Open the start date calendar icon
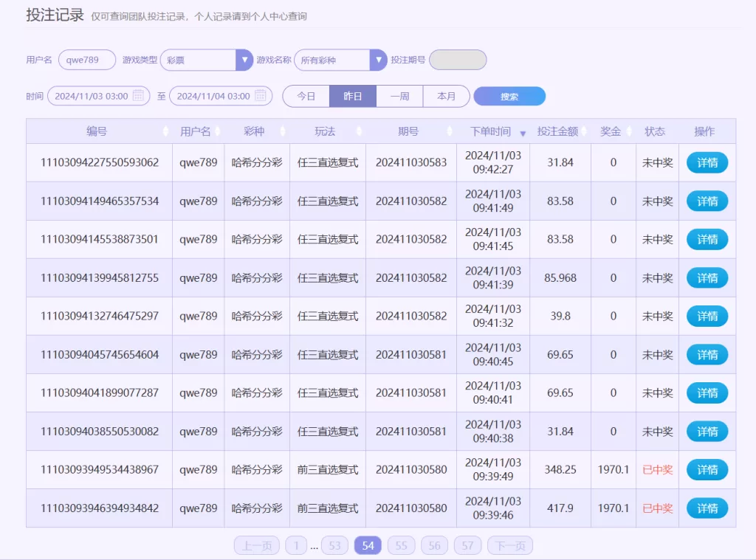This screenshot has height=560, width=756. (138, 95)
